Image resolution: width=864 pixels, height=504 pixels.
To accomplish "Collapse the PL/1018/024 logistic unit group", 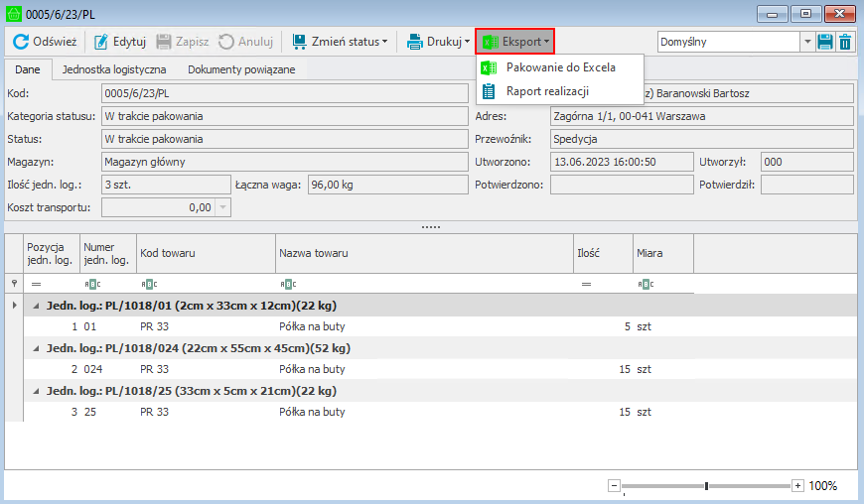I will click(x=38, y=348).
